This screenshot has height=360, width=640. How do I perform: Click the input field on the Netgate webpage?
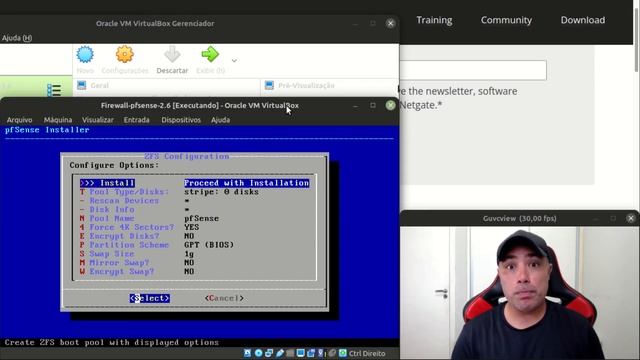click(473, 70)
